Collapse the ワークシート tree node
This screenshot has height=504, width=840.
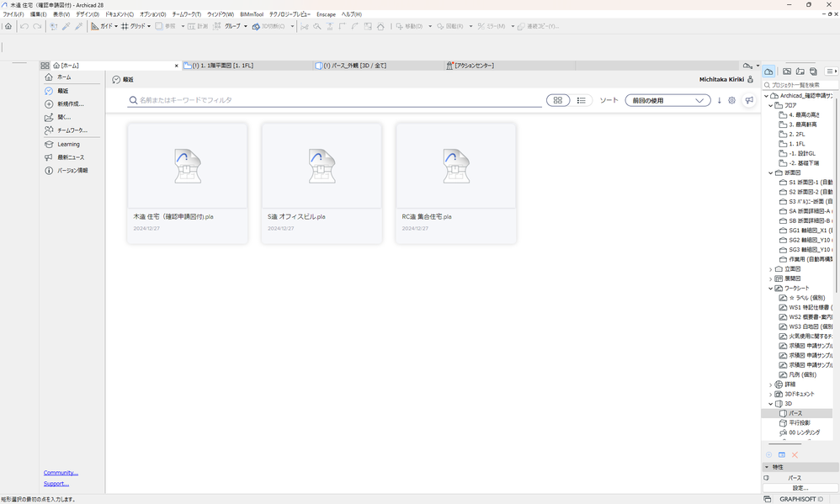coord(771,288)
